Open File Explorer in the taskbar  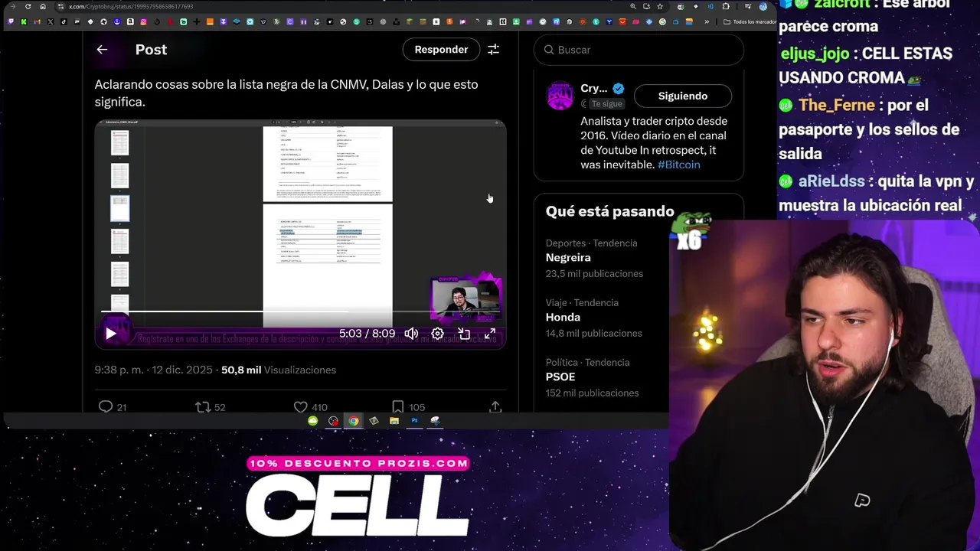[394, 421]
